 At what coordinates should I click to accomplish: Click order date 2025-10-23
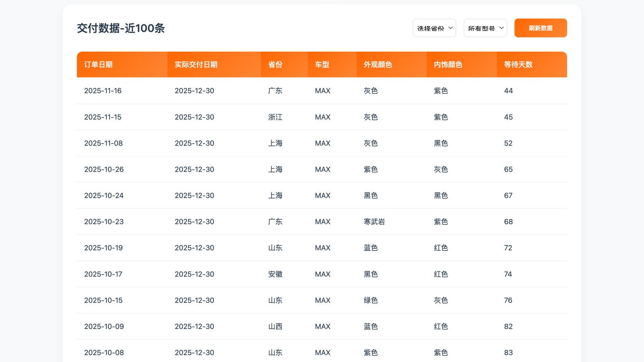pyautogui.click(x=104, y=222)
